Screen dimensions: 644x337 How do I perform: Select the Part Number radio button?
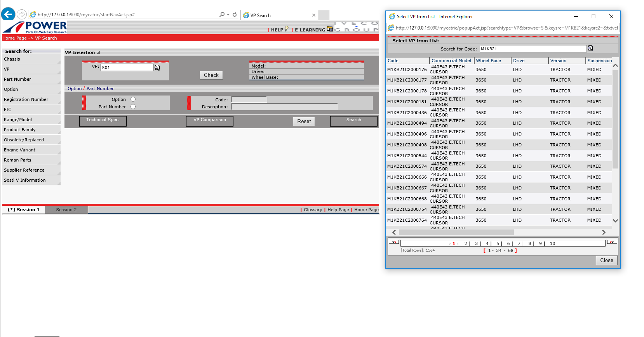click(133, 107)
